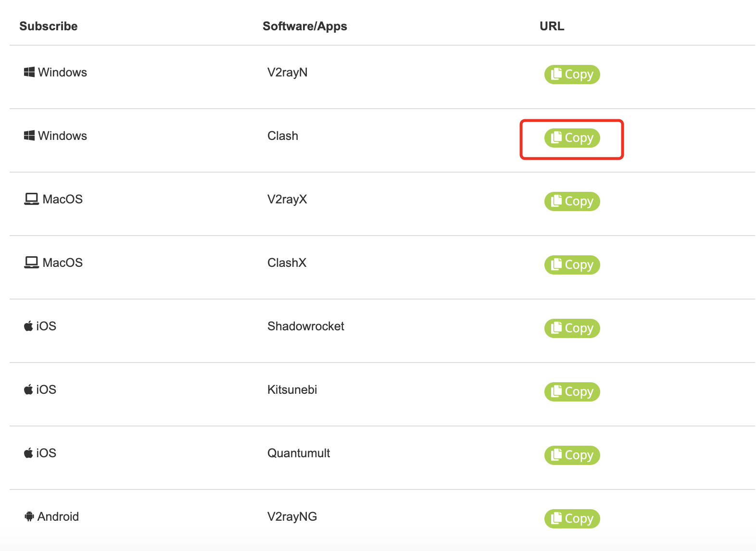Copy the ClashX subscription URL

click(572, 265)
